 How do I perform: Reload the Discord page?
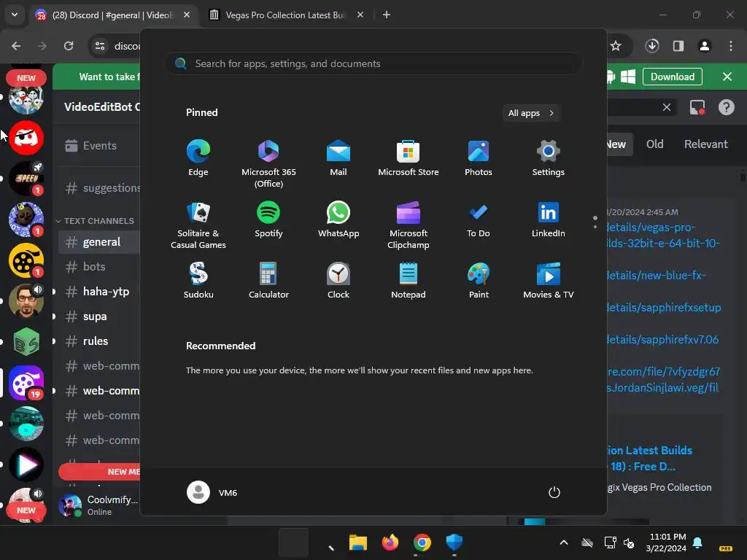point(69,46)
